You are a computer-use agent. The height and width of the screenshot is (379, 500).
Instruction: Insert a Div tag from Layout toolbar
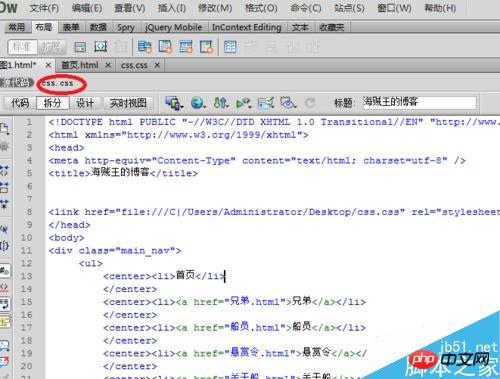(80, 47)
